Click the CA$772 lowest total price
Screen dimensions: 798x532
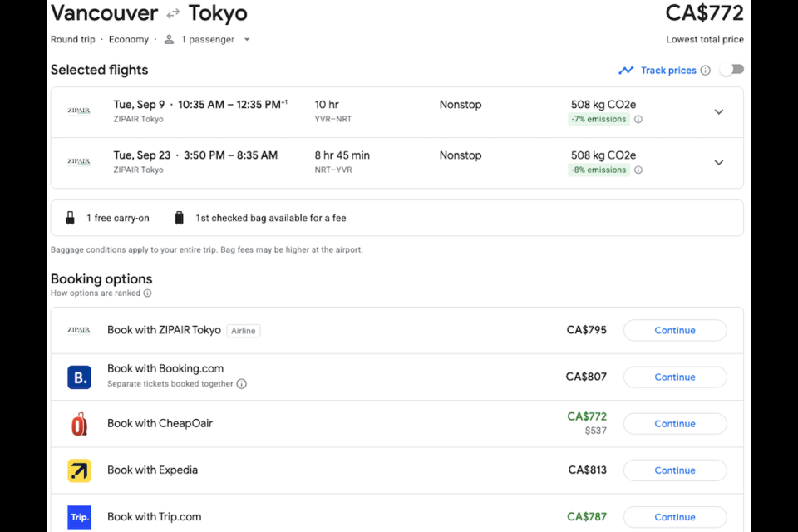[704, 13]
